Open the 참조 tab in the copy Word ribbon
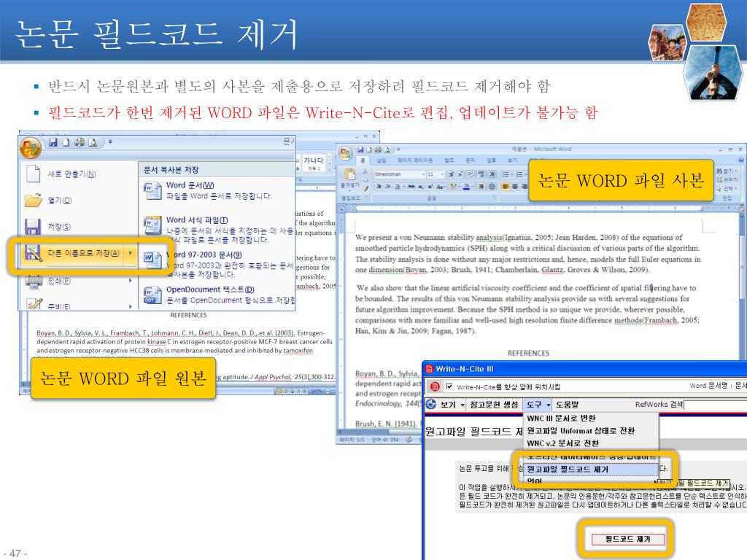 449,160
